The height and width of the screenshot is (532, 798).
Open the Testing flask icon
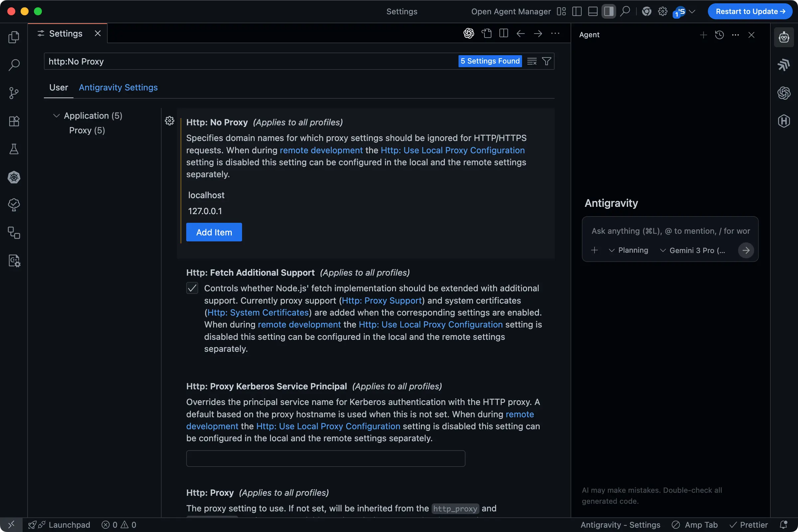(14, 149)
